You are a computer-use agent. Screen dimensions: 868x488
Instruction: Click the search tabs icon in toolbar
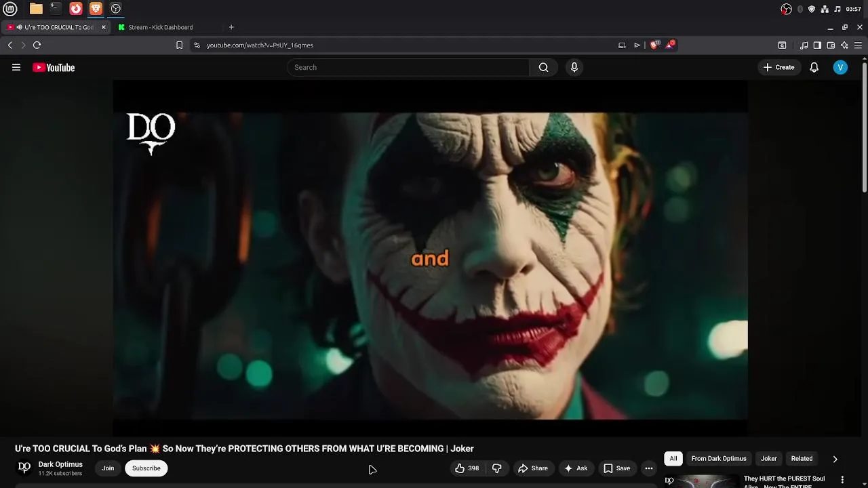pos(782,45)
